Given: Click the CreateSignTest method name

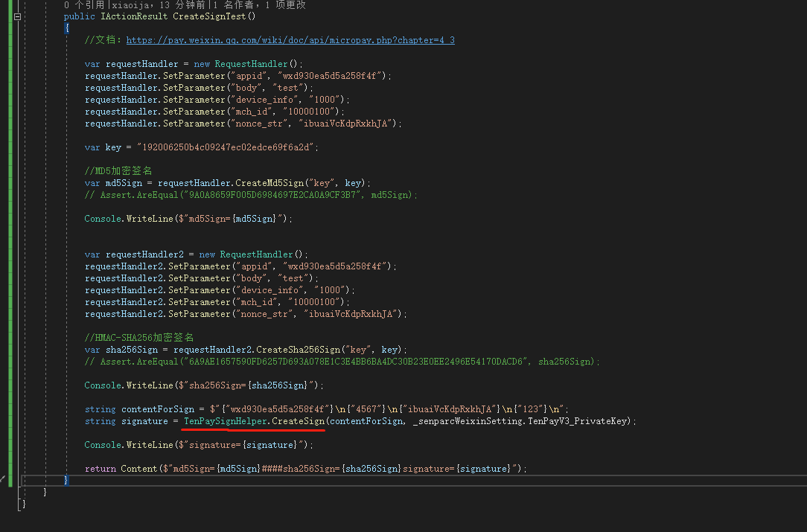Looking at the screenshot, I should [209, 16].
